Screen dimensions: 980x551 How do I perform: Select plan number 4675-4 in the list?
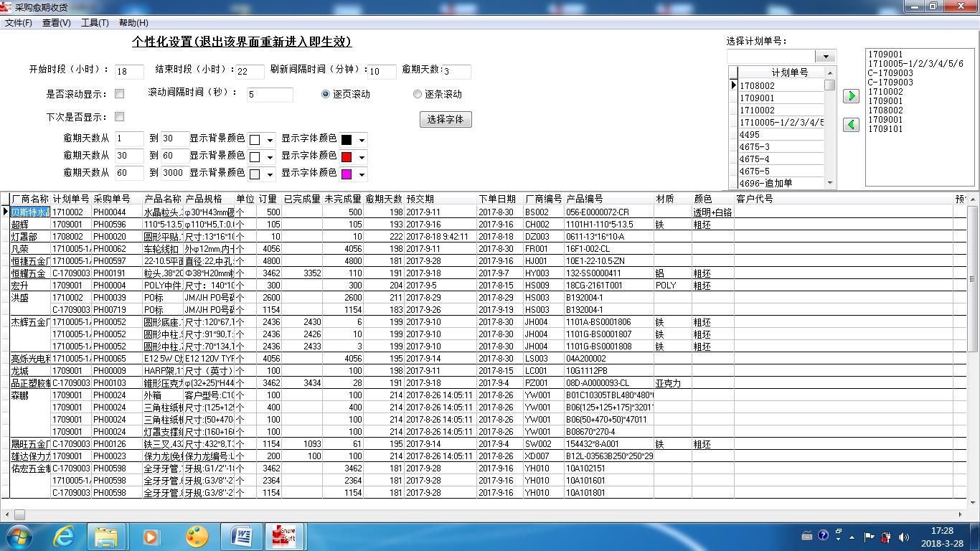(781, 159)
